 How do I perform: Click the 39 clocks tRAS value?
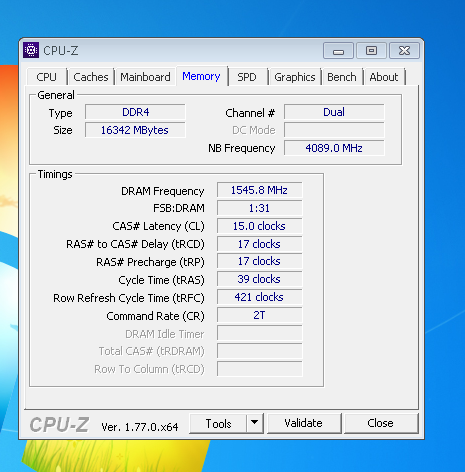pyautogui.click(x=260, y=279)
